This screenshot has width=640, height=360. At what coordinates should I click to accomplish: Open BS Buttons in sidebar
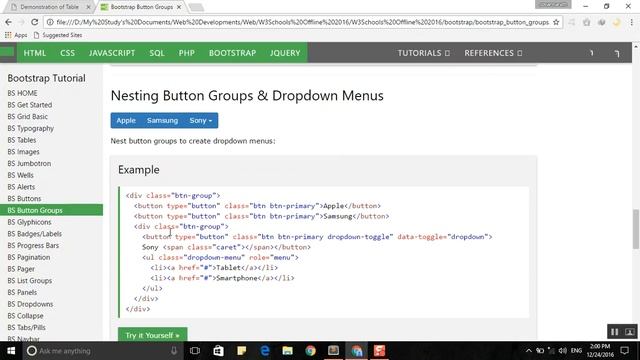pos(24,199)
